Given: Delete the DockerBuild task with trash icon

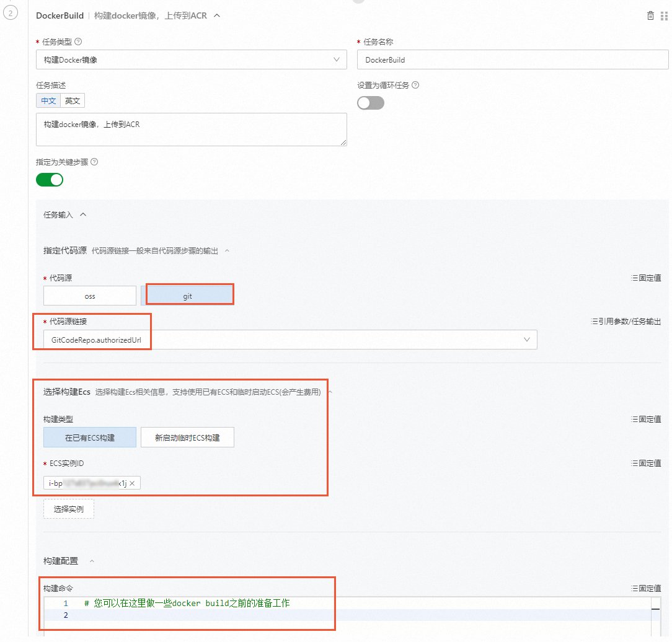Looking at the screenshot, I should click(650, 15).
